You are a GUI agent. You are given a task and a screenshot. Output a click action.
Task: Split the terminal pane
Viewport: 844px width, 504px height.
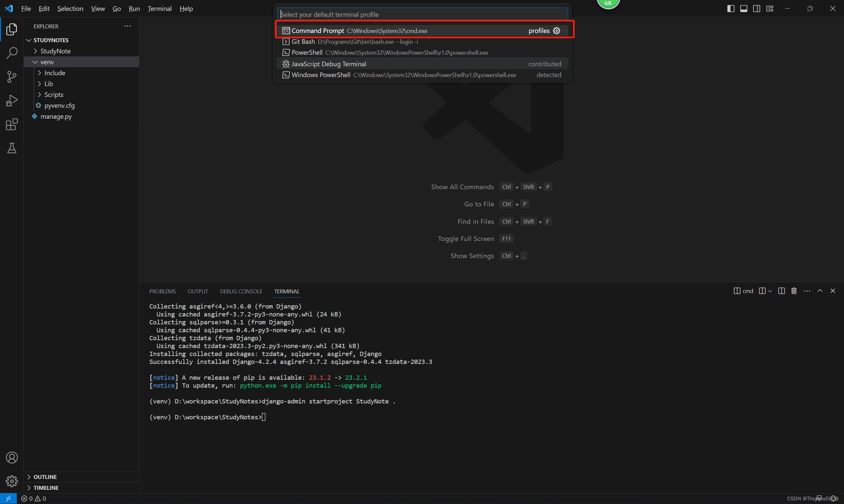(781, 291)
